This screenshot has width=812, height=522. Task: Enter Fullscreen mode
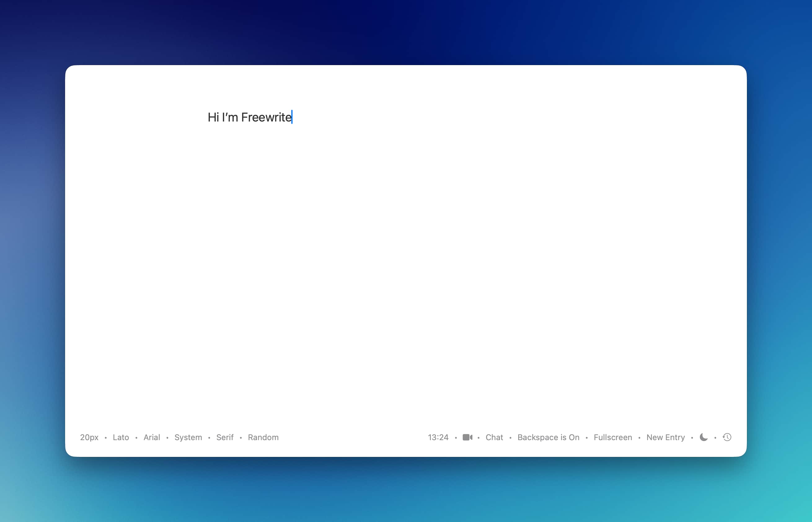613,437
